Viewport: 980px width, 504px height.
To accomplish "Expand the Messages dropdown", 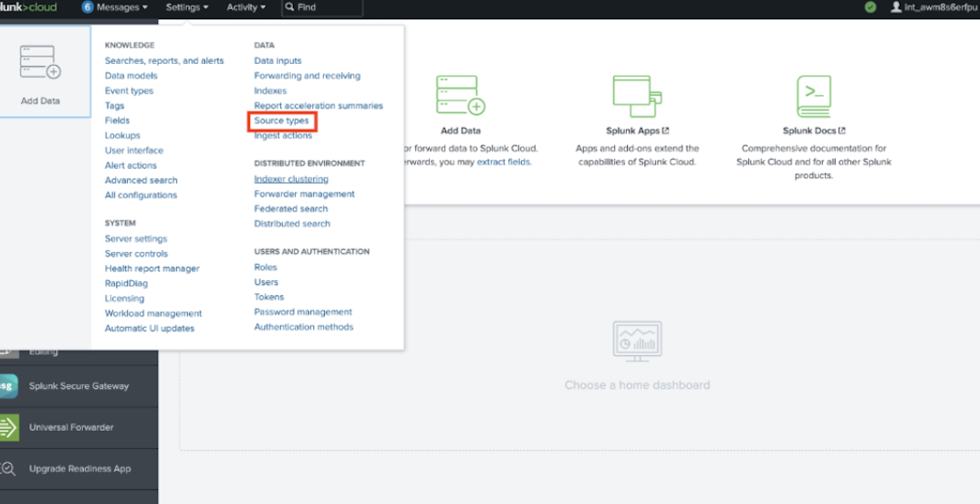I will point(115,7).
